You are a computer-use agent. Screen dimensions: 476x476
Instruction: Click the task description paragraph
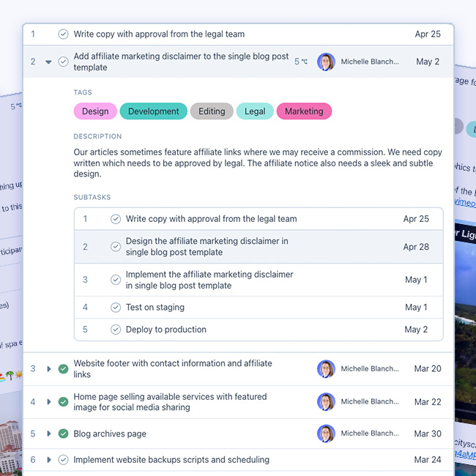point(258,163)
